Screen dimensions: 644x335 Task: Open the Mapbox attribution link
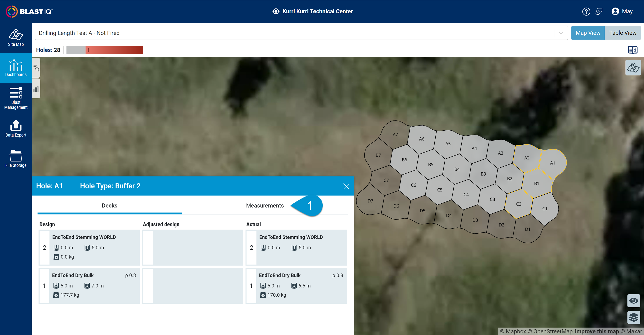pos(513,331)
